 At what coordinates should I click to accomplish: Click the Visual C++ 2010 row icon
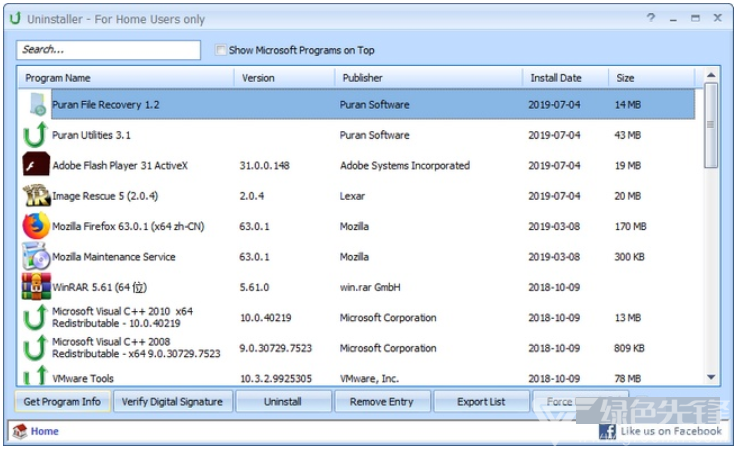click(35, 317)
